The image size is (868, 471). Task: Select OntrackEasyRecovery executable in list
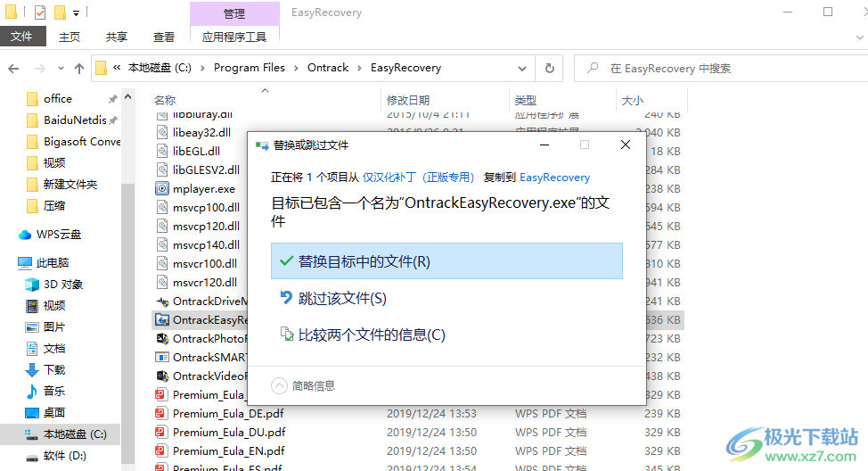(201, 319)
